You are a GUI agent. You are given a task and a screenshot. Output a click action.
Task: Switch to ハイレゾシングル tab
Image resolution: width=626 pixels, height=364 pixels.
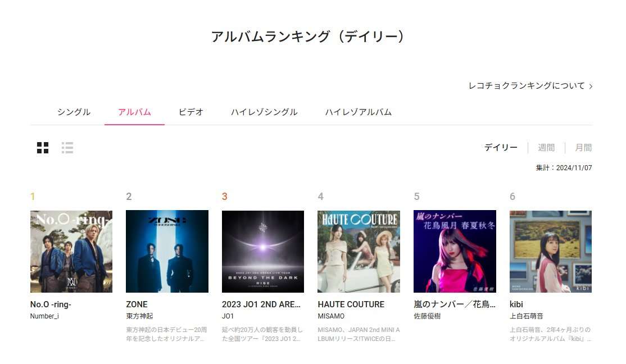pos(264,112)
